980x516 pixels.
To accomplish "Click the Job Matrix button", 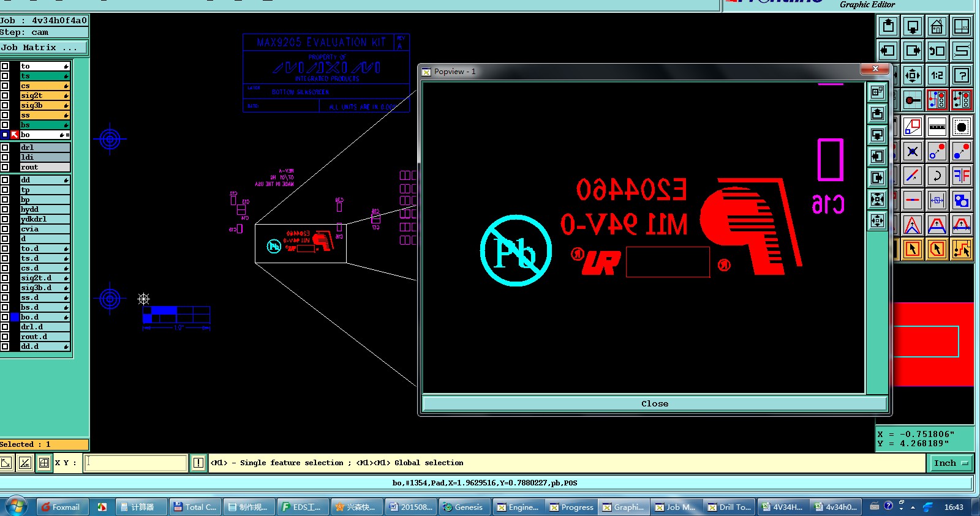I will (44, 47).
